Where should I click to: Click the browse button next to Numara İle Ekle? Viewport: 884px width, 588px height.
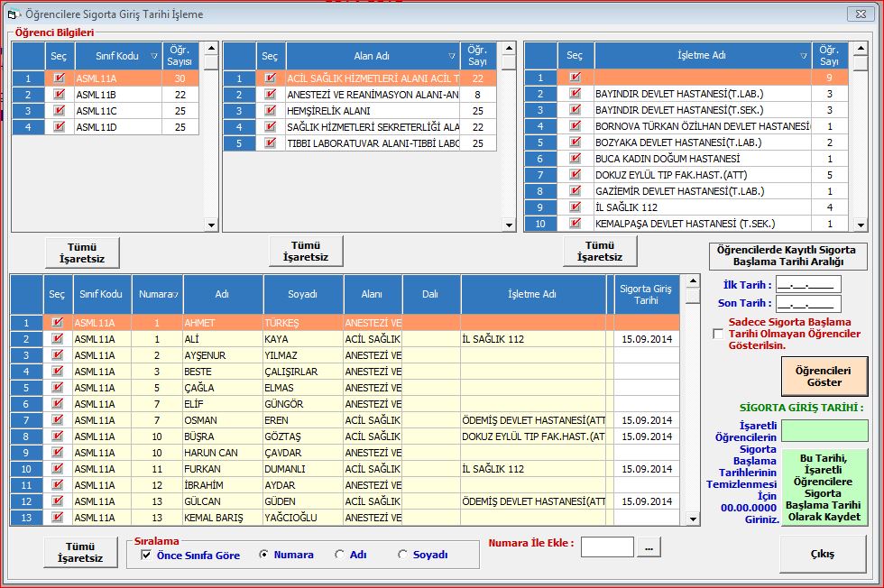tap(649, 547)
